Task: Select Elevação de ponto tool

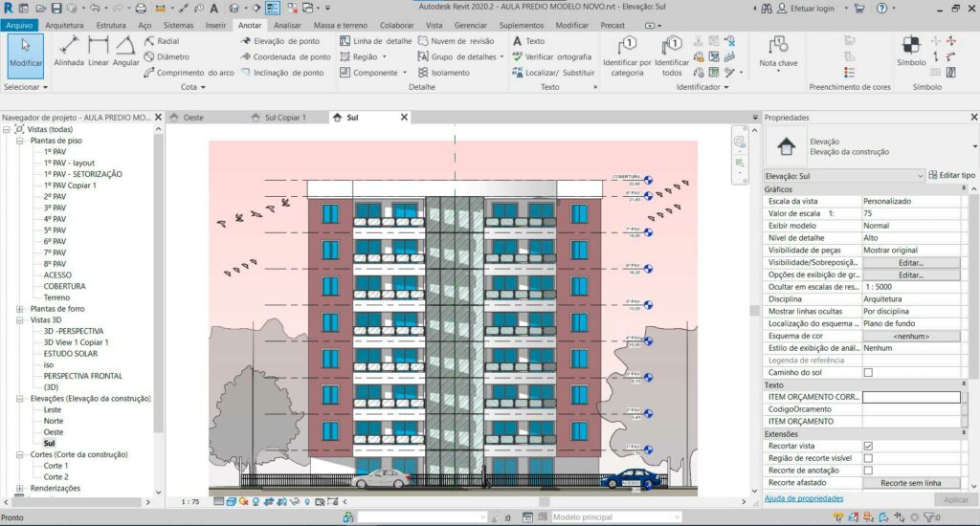Action: [280, 40]
